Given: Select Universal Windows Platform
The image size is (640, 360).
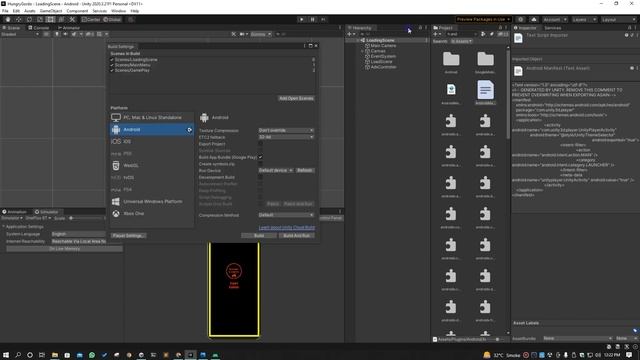Looking at the screenshot, I should tap(152, 201).
